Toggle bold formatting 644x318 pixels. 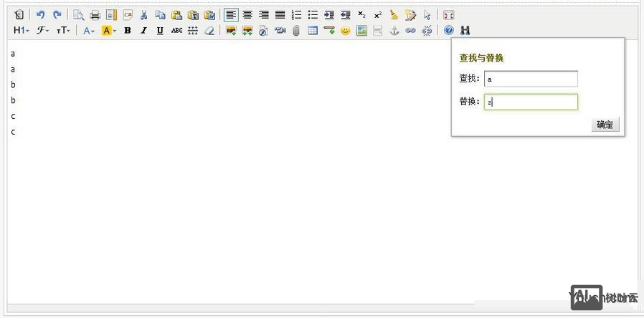(x=128, y=30)
